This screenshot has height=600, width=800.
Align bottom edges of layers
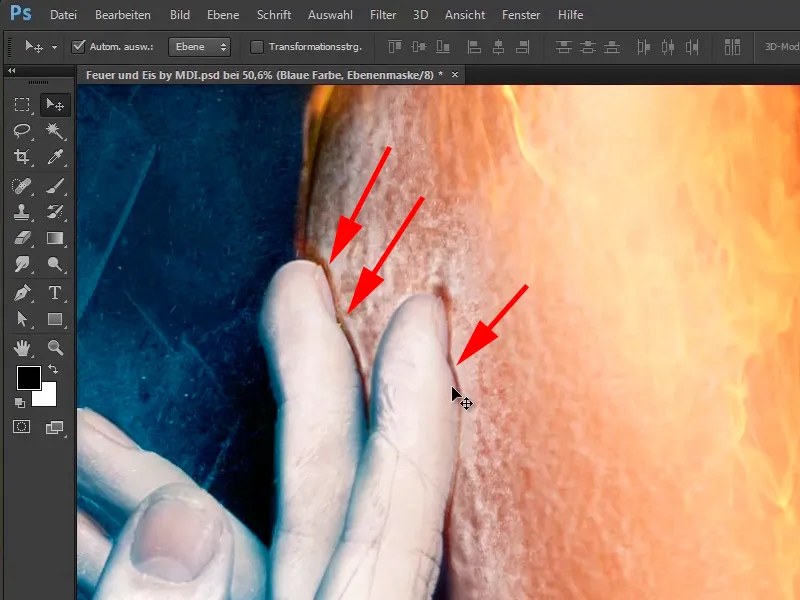click(443, 47)
